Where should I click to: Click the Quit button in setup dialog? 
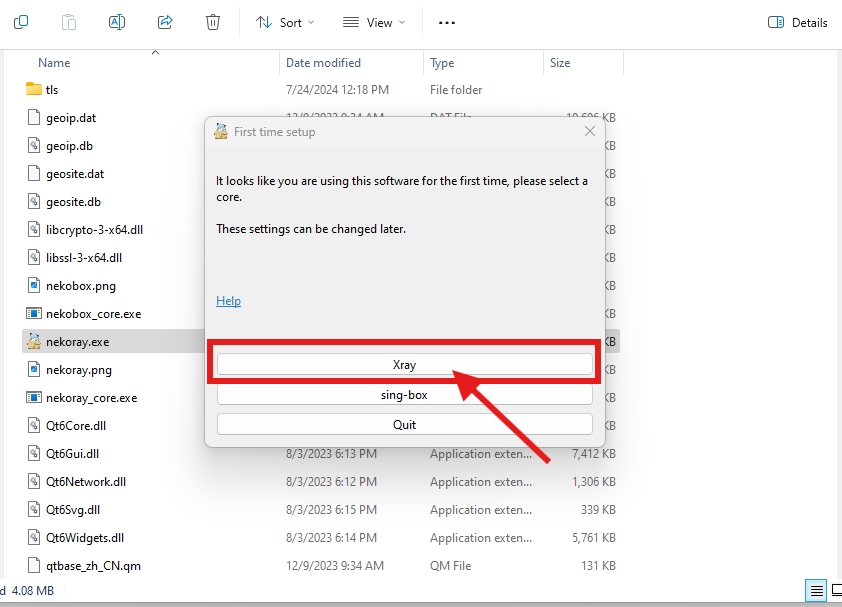[x=404, y=424]
